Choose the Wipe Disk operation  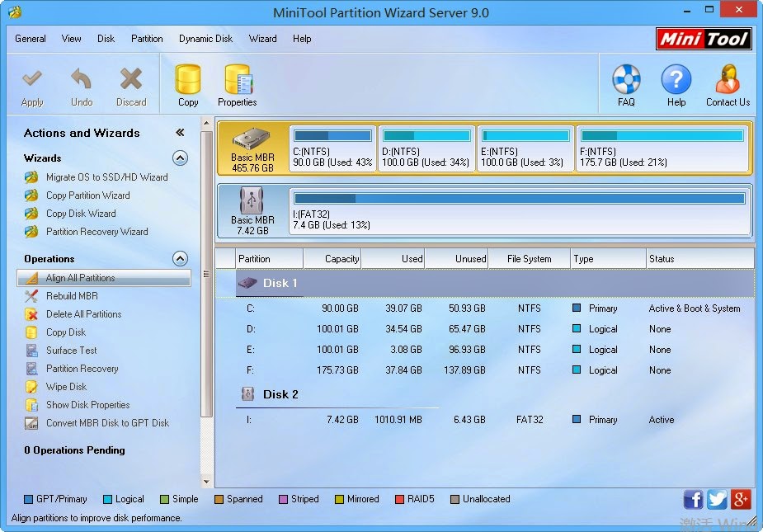point(66,387)
